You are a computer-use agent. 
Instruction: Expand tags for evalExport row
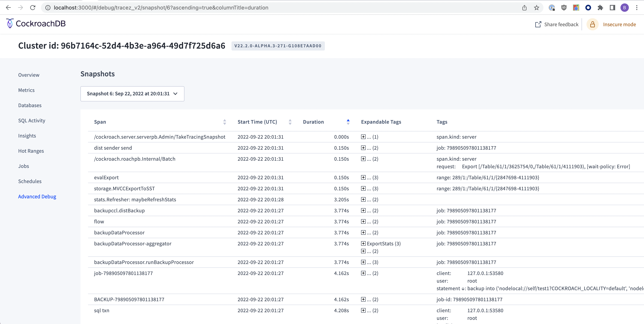click(x=363, y=177)
